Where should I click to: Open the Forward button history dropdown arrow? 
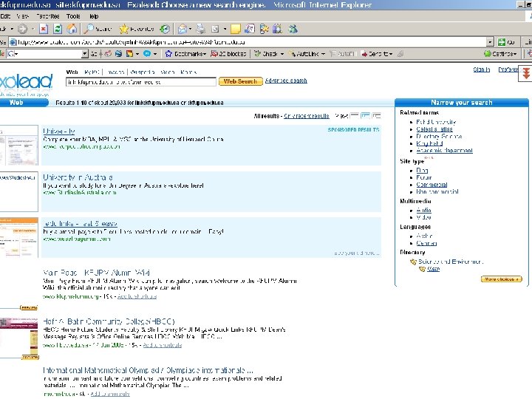[33, 29]
